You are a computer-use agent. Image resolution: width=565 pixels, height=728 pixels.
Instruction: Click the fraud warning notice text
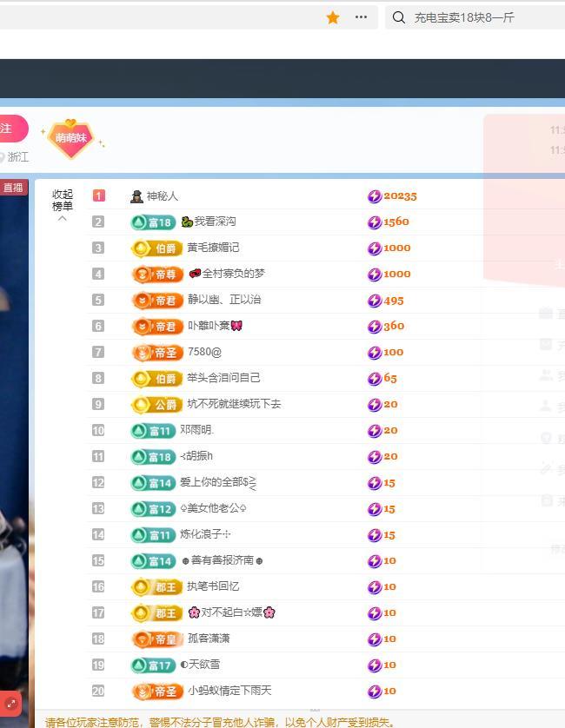coord(220,722)
